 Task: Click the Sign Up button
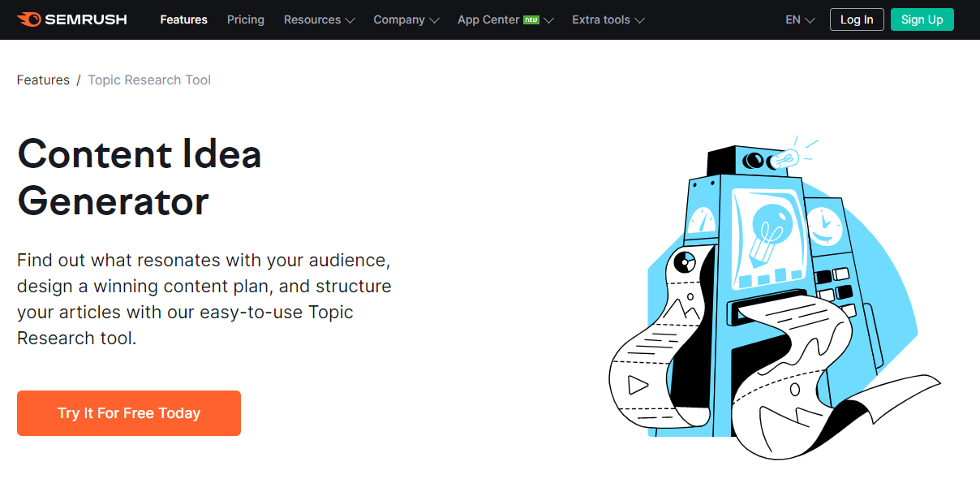(x=922, y=19)
